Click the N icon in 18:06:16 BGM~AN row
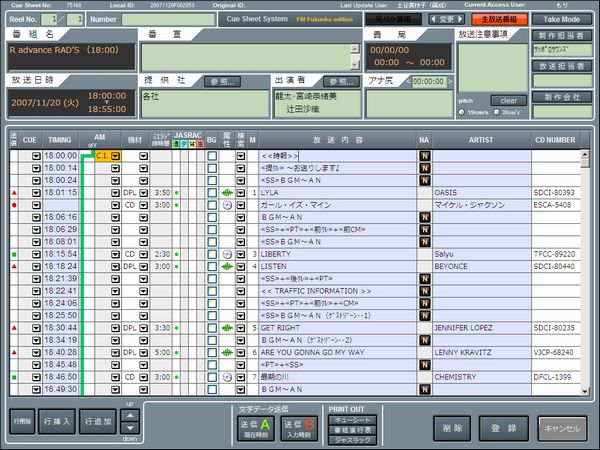 click(x=424, y=217)
